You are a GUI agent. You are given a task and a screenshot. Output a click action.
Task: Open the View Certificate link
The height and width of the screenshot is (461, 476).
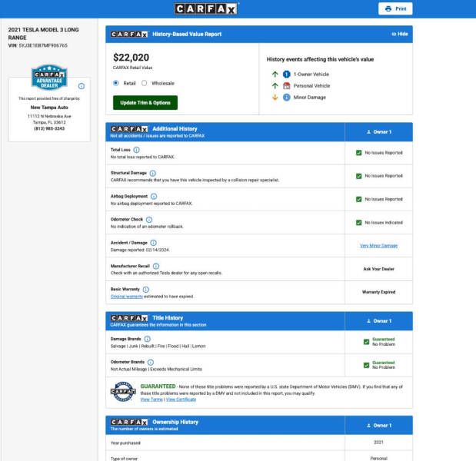[181, 400]
